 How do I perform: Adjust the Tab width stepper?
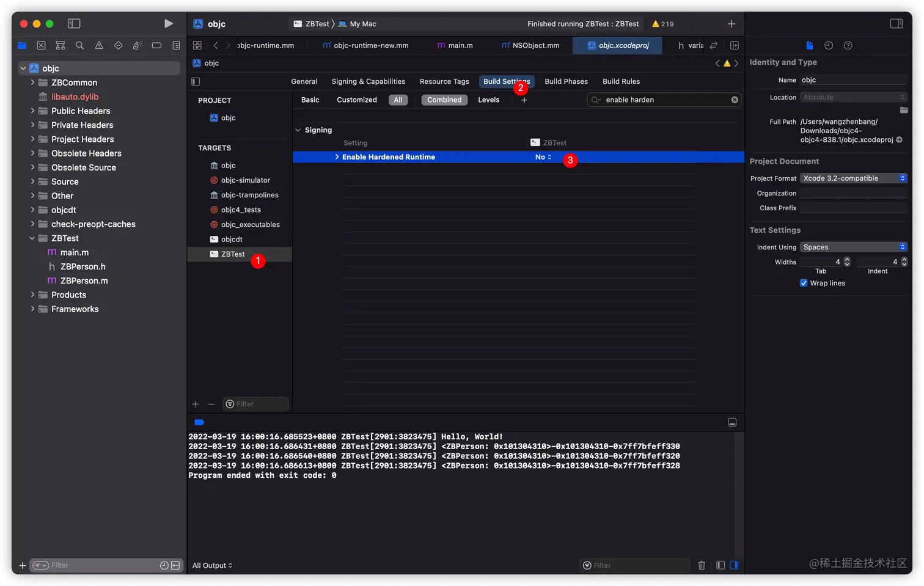pos(847,262)
